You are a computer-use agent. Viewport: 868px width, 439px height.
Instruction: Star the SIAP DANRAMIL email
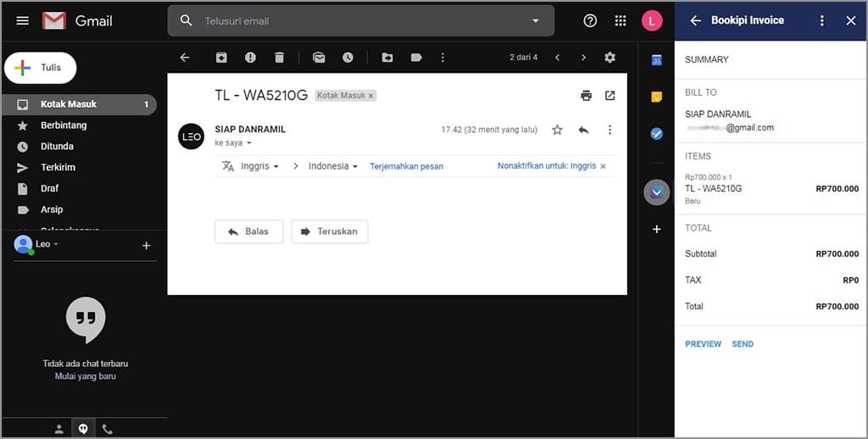pyautogui.click(x=557, y=130)
